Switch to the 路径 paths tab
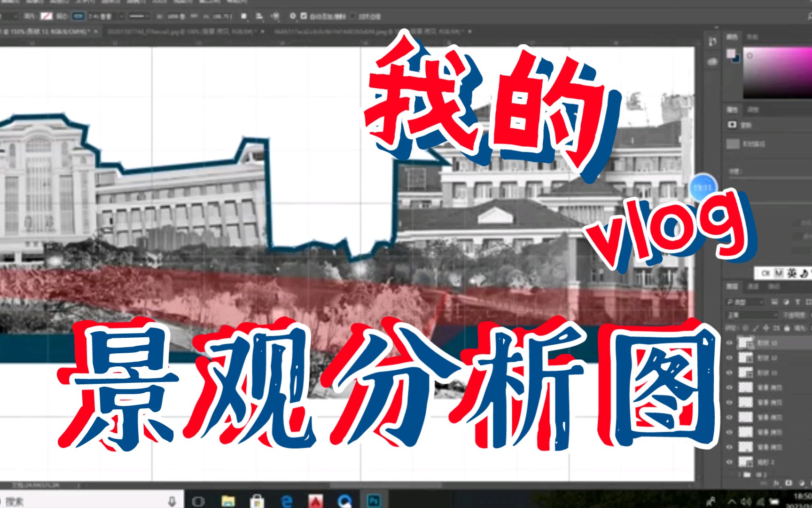The width and height of the screenshot is (812, 508). click(773, 286)
